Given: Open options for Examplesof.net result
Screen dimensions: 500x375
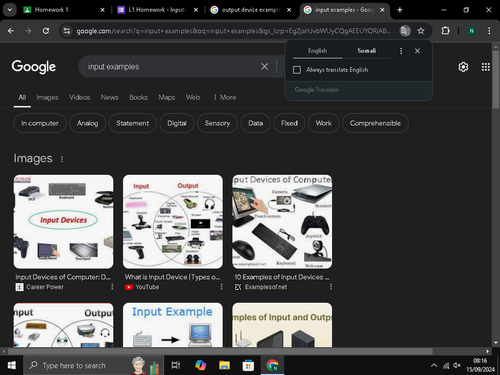Looking at the screenshot, I should pyautogui.click(x=331, y=287).
